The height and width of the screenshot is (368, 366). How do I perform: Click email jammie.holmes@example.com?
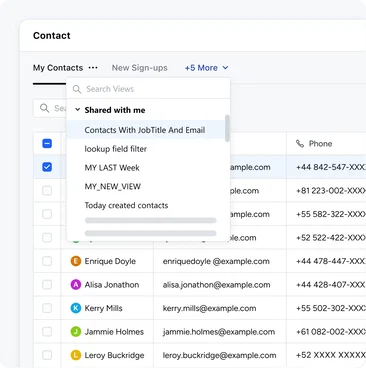[219, 332]
